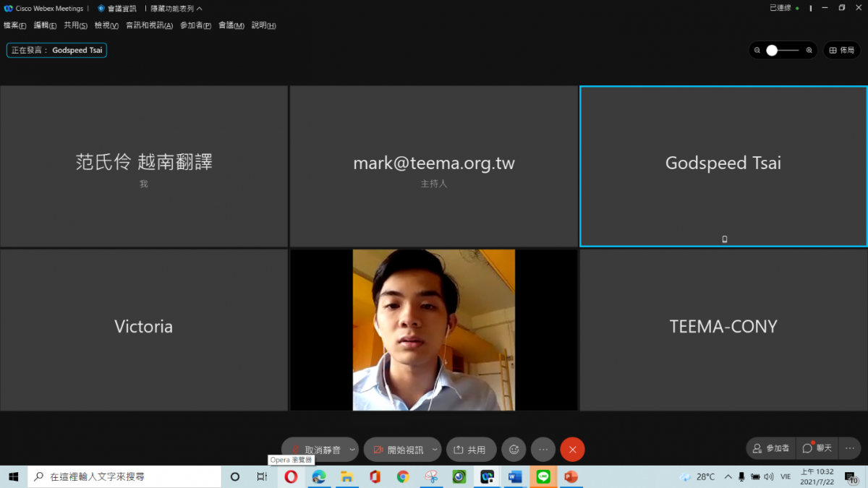Screen dimensions: 868x488
Task: Click the zoom out magnifier icon
Action: (x=757, y=51)
